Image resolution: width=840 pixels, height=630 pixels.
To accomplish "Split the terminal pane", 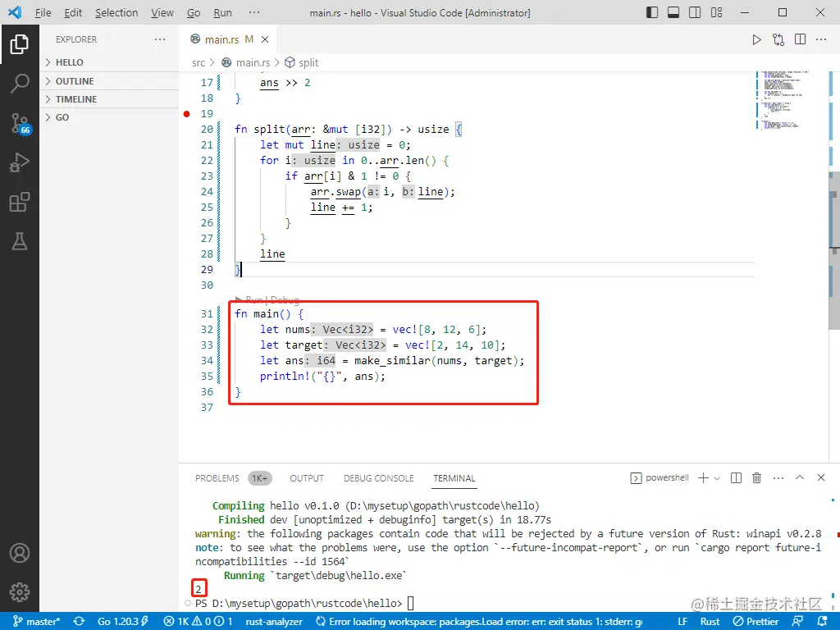I will tap(736, 478).
